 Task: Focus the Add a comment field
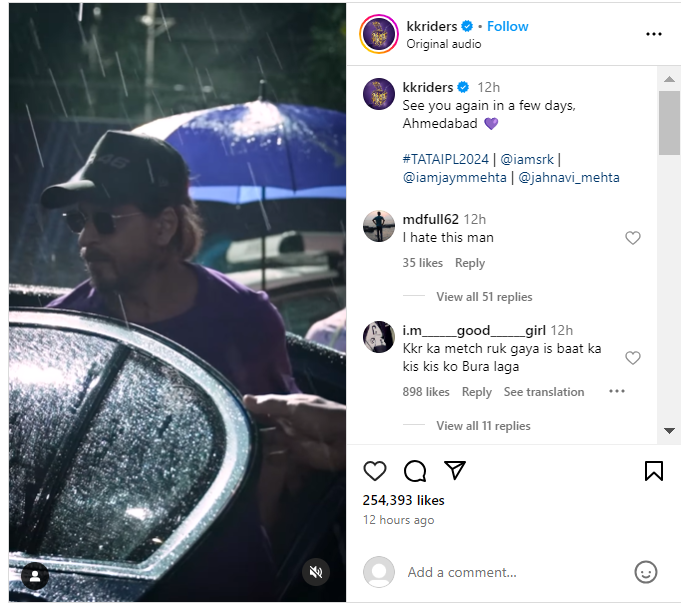point(510,572)
